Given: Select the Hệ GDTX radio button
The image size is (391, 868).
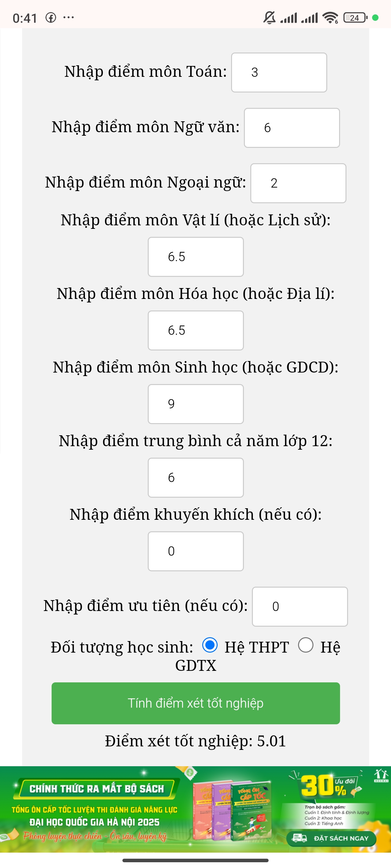Looking at the screenshot, I should tap(306, 645).
